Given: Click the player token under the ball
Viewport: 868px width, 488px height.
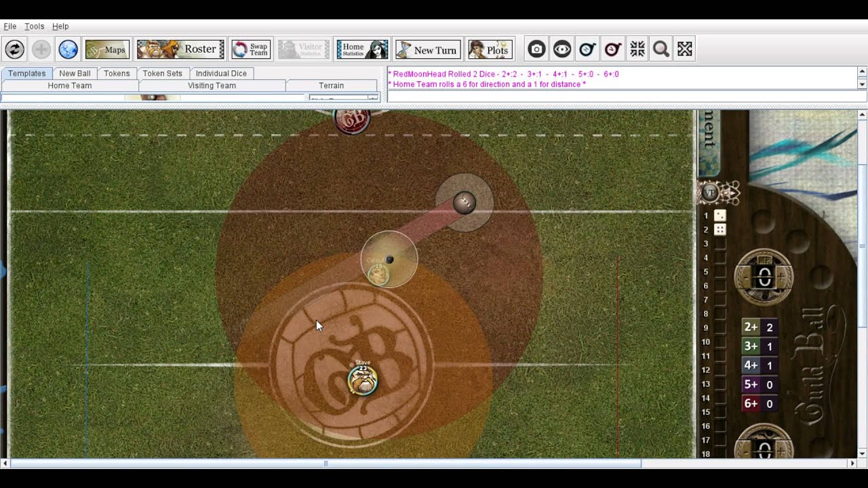Looking at the screenshot, I should 378,274.
